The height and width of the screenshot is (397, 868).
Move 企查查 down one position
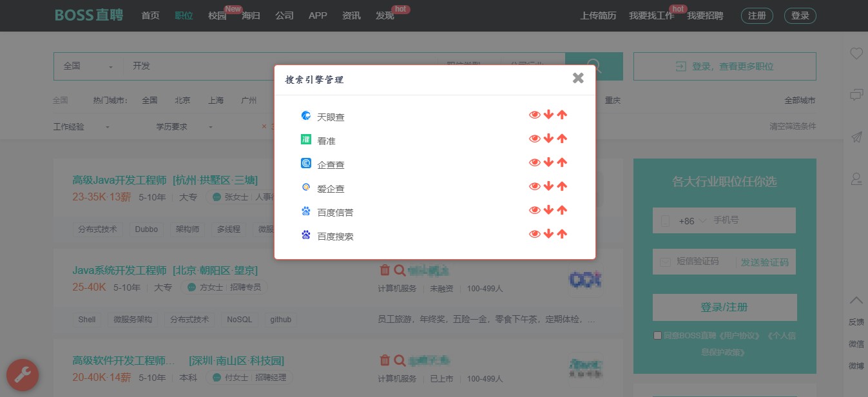coord(548,162)
